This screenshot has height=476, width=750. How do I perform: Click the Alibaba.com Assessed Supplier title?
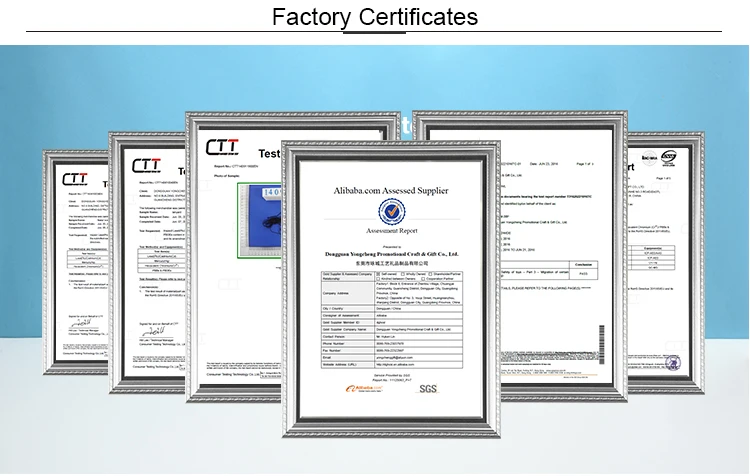coord(391,190)
